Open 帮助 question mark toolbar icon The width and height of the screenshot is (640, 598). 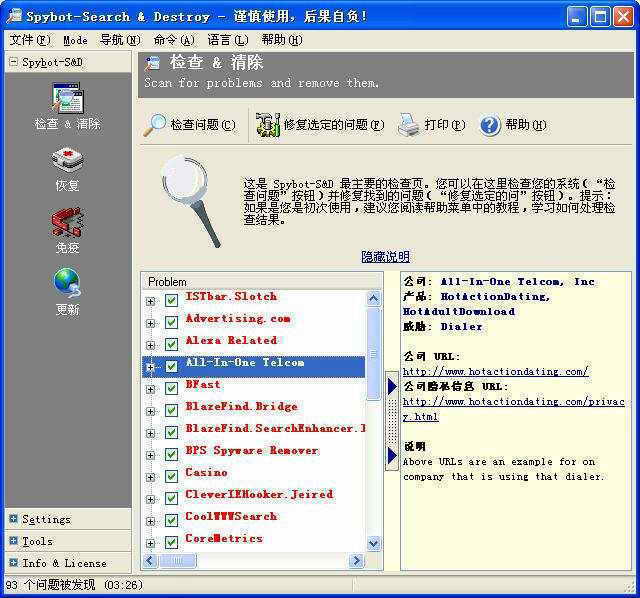tap(490, 125)
